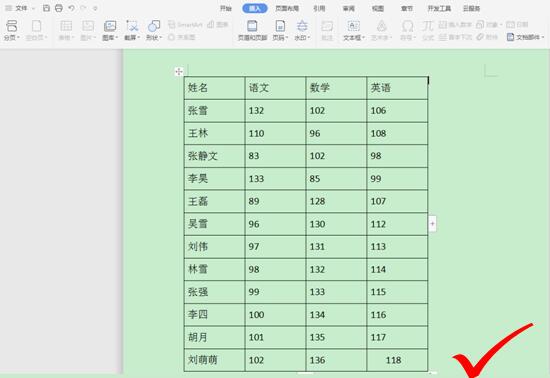Switch to the 页面布局 Page Layout tab

[x=287, y=8]
